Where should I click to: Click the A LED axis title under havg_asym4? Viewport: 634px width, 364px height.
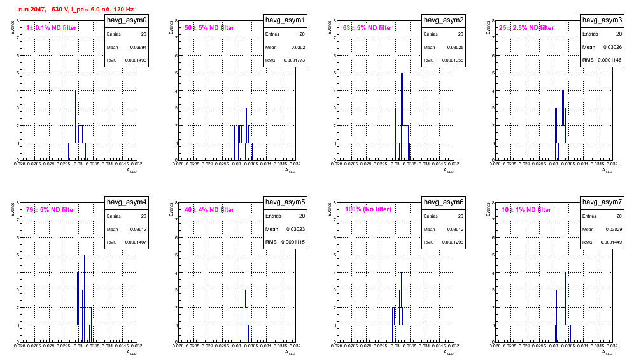point(132,353)
